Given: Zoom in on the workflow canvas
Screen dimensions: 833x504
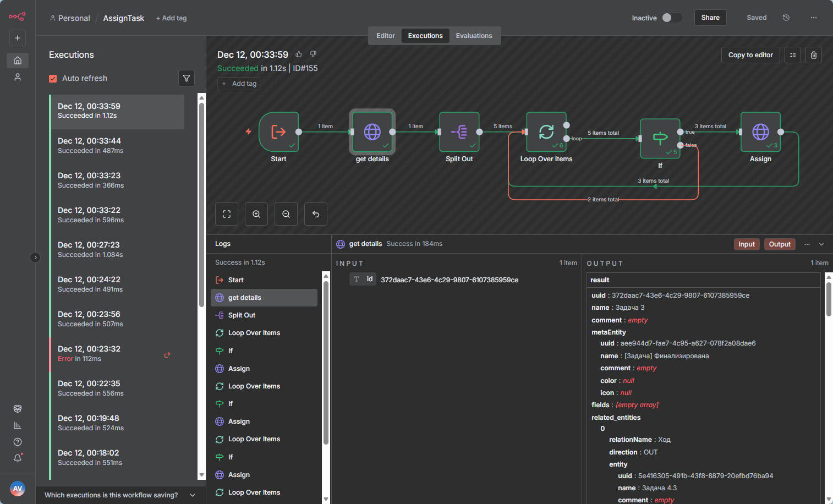Looking at the screenshot, I should [256, 214].
